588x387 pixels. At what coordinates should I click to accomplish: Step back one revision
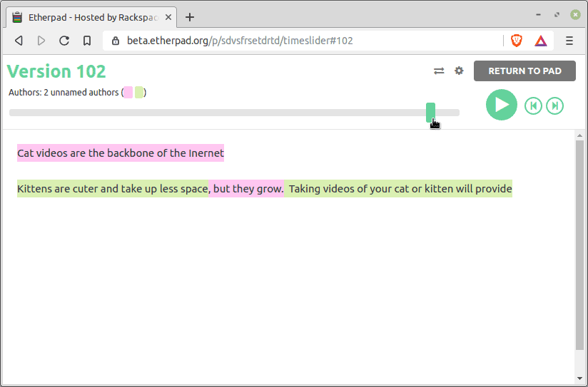533,106
